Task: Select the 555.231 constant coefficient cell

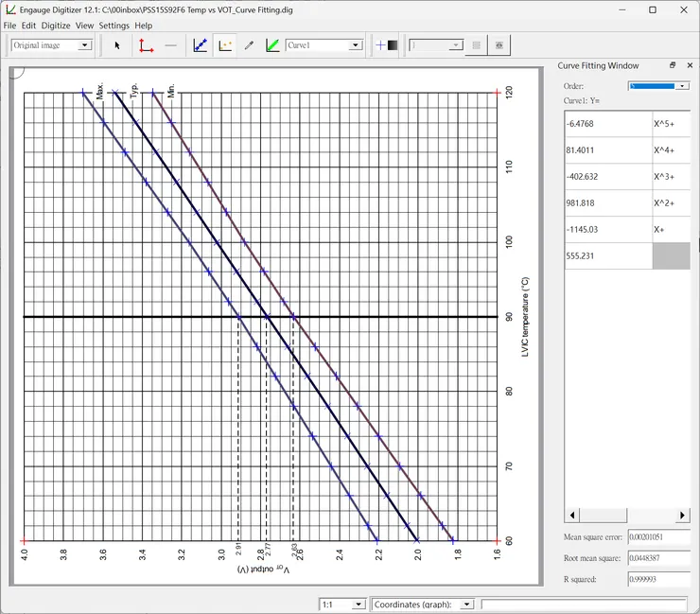Action: 608,255
